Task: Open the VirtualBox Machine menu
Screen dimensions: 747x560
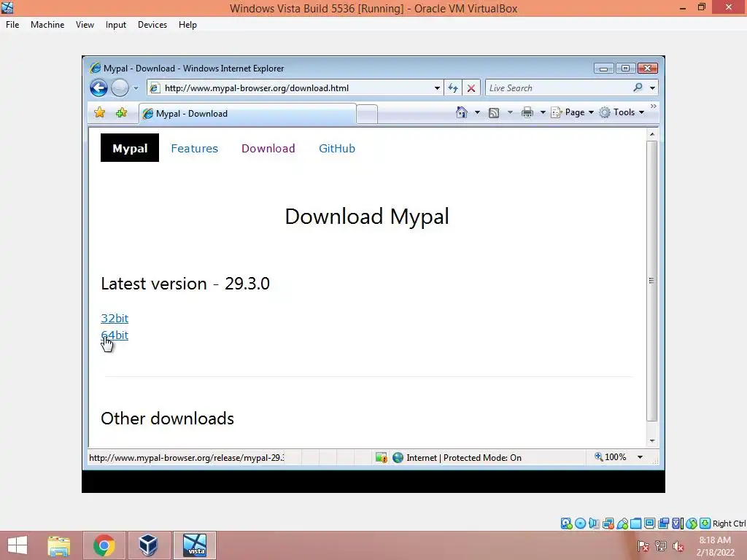Action: [x=47, y=25]
